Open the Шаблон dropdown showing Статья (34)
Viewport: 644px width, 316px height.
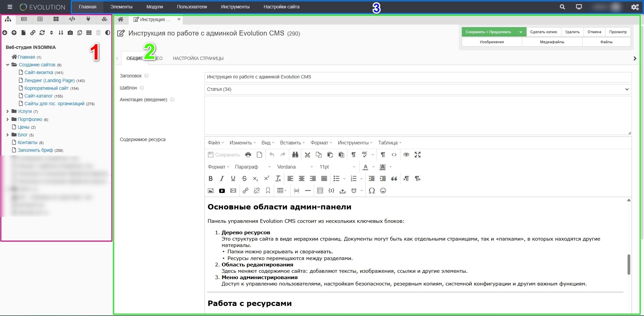(x=418, y=89)
